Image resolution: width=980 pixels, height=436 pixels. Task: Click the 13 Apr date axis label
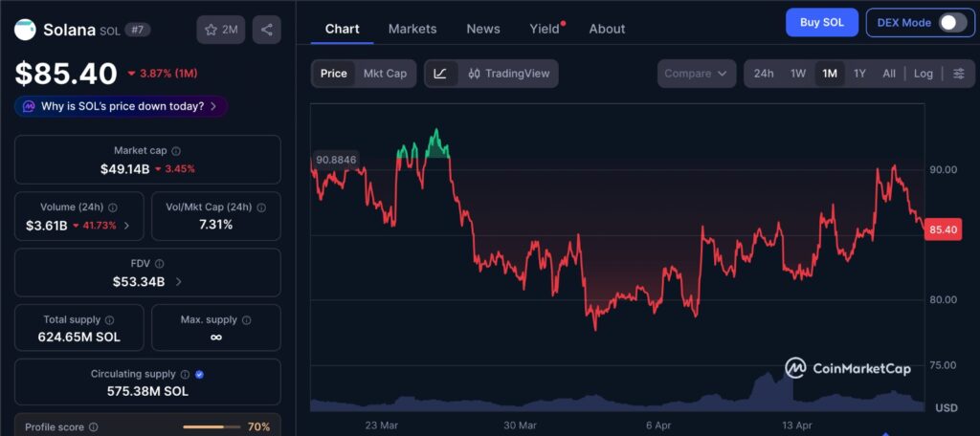coord(796,425)
